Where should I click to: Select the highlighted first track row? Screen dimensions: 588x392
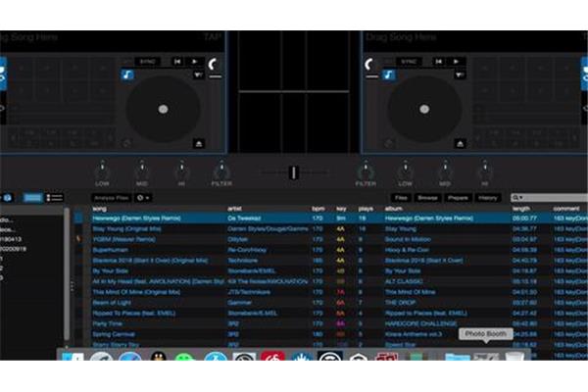click(x=339, y=218)
